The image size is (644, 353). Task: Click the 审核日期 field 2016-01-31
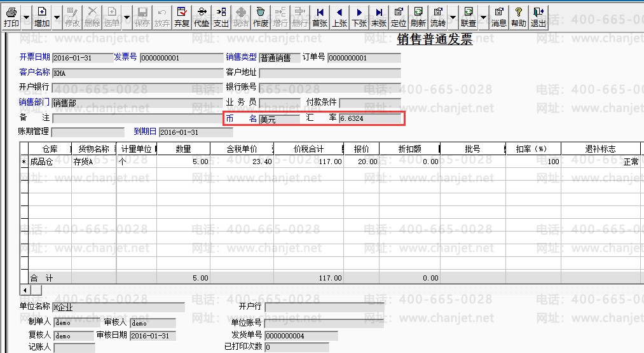(153, 336)
